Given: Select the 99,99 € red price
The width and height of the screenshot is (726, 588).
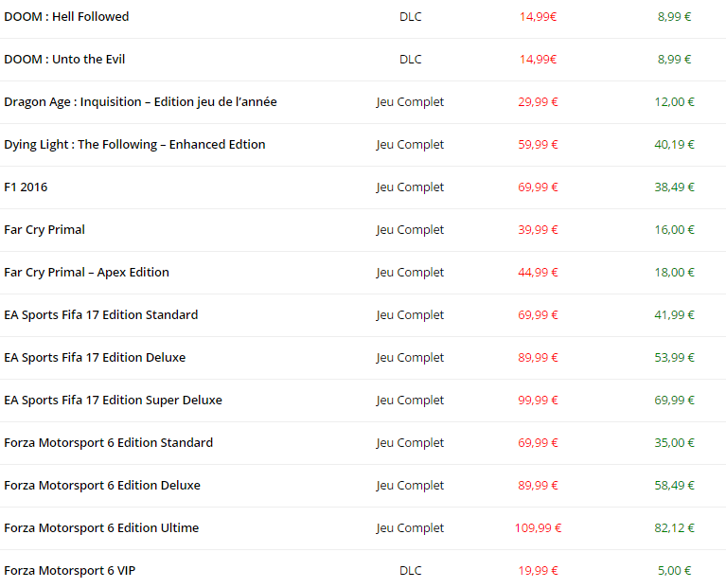Looking at the screenshot, I should [538, 401].
